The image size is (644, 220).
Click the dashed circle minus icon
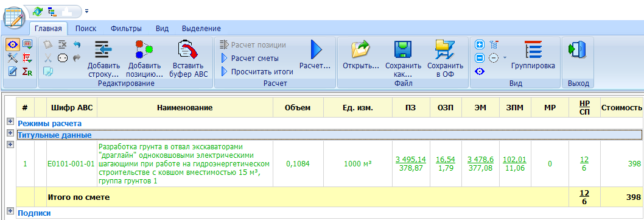(494, 58)
